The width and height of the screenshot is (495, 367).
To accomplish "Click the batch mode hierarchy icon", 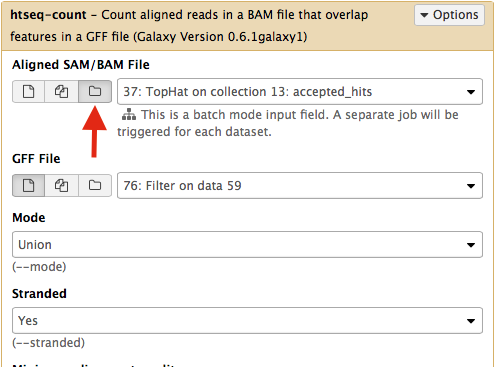I will click(x=129, y=115).
